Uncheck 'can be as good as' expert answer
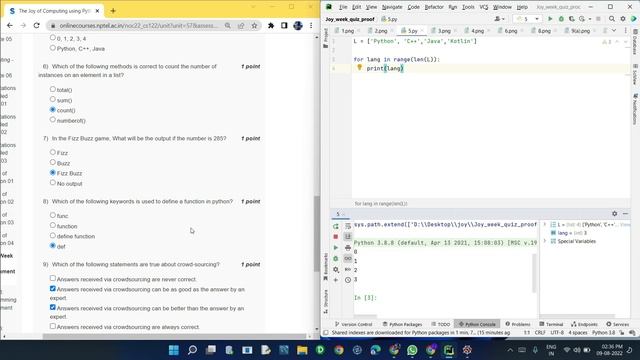The height and width of the screenshot is (360, 640). tap(53, 289)
